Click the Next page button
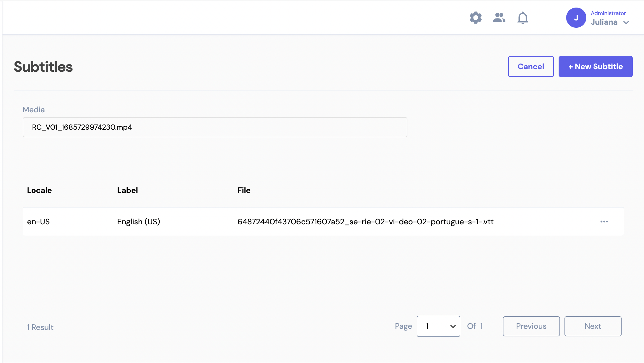Image resolution: width=644 pixels, height=363 pixels. point(593,326)
